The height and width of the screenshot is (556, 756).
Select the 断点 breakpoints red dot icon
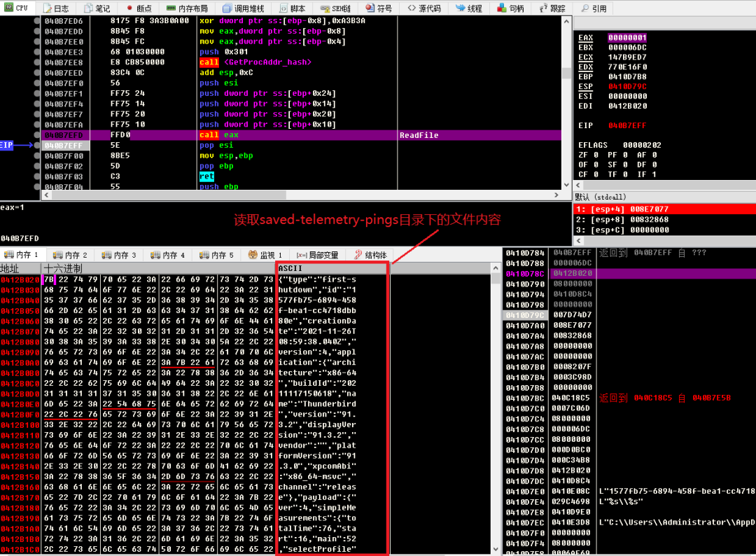tap(129, 8)
